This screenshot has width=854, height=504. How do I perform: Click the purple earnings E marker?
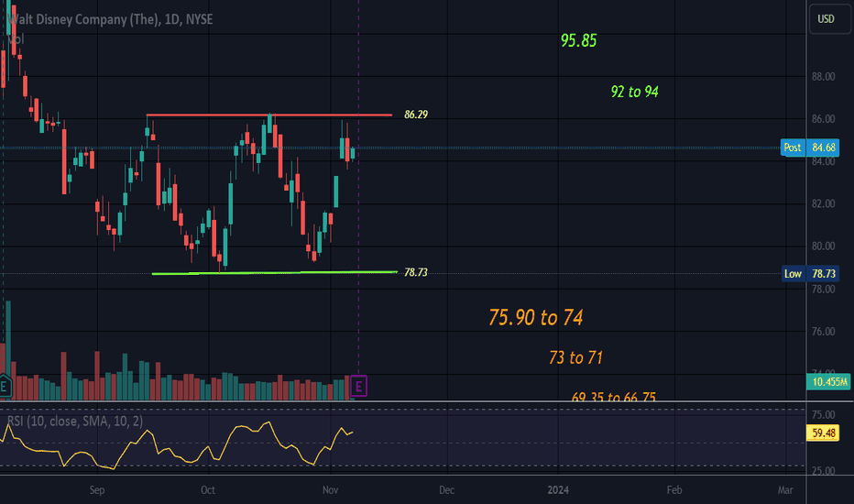coord(358,387)
